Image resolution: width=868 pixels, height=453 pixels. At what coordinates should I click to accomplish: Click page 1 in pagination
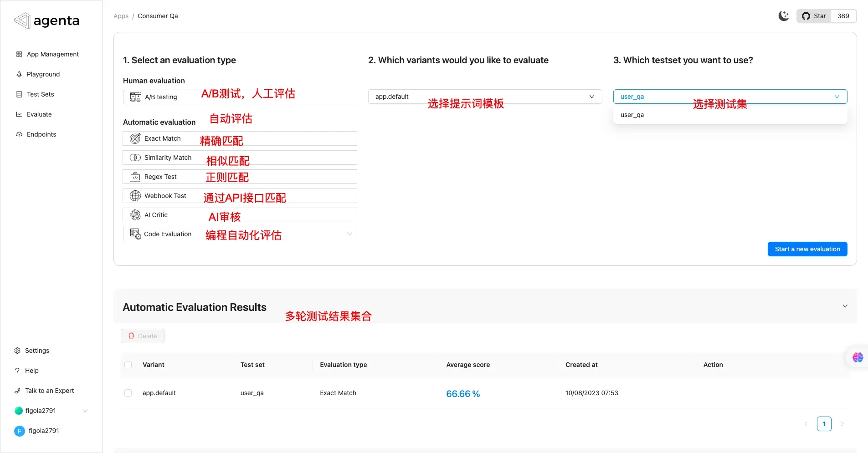pos(824,424)
